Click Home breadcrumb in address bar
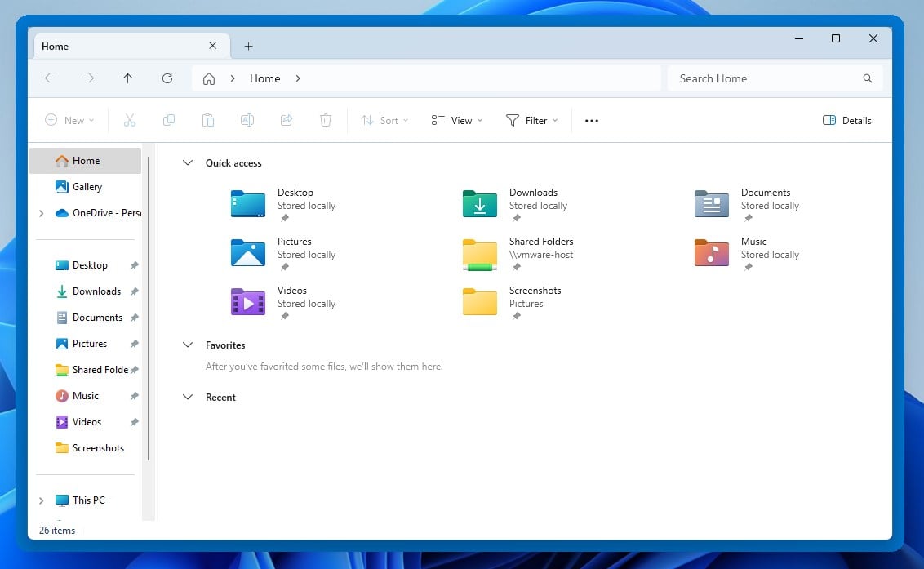924x569 pixels. 264,78
